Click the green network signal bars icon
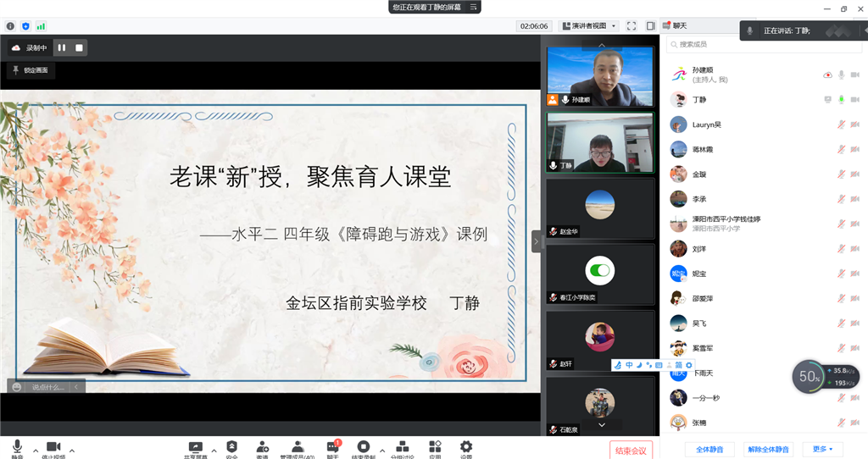868x459 pixels. (41, 26)
